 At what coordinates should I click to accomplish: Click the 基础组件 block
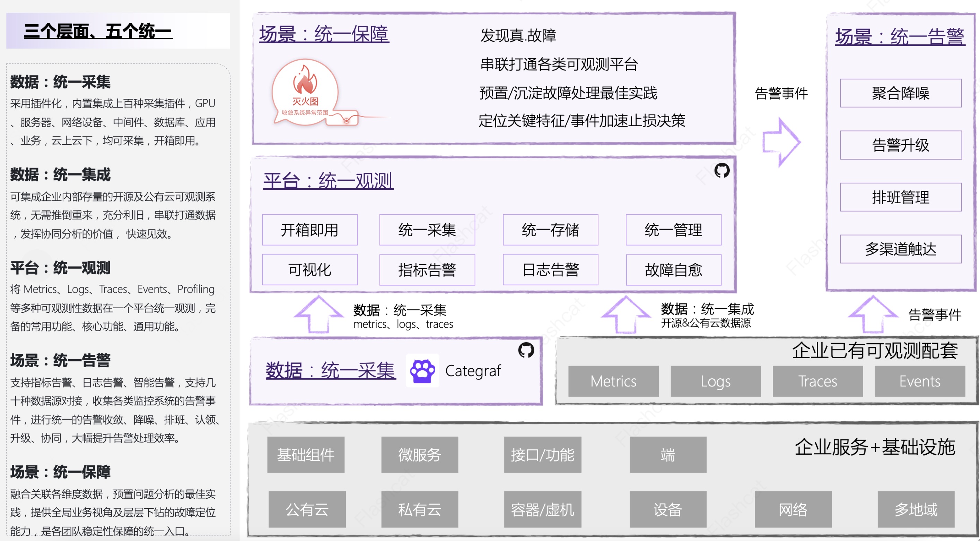[306, 455]
